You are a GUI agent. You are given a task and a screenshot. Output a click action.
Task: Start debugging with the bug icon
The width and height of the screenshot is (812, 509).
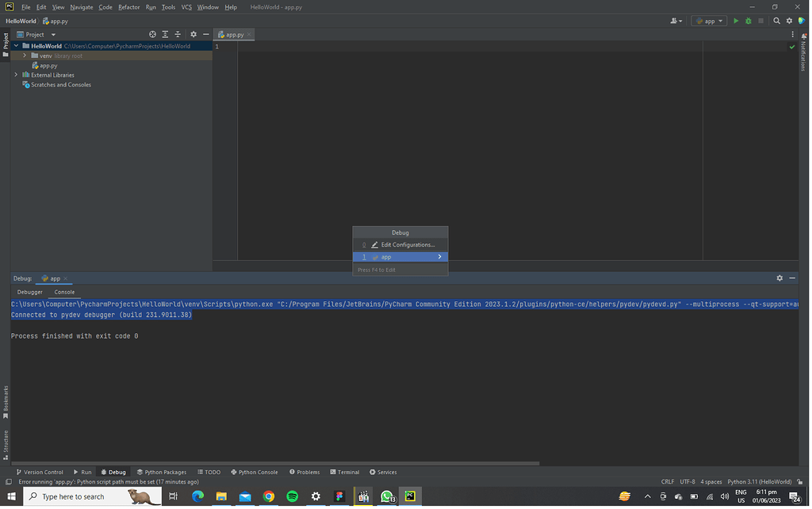[x=749, y=21]
